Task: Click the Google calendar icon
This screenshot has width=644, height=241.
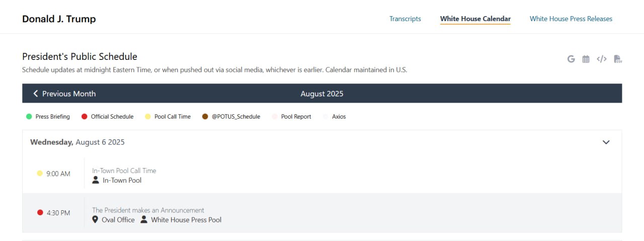Action: pyautogui.click(x=571, y=59)
